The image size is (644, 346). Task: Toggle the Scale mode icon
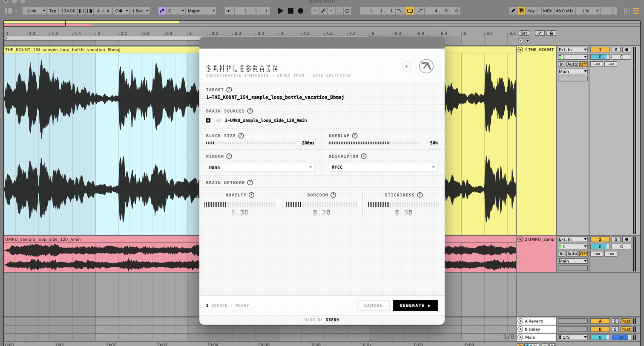pos(162,11)
